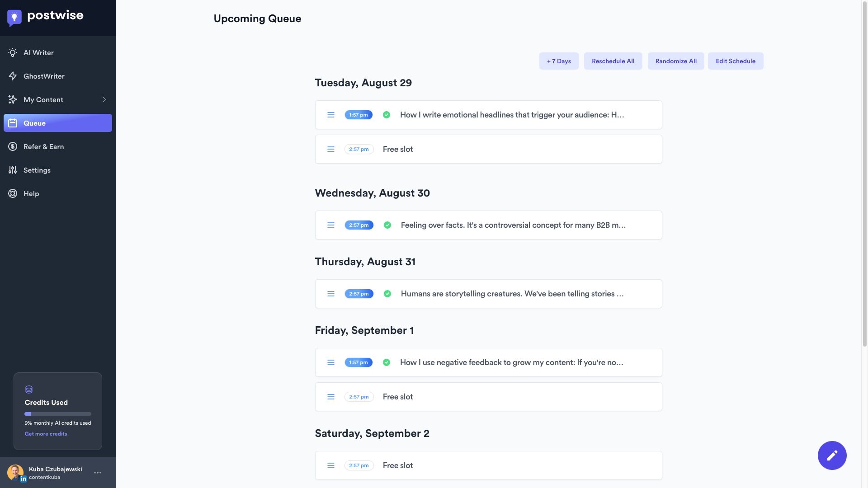
Task: Click the Reschedule All button
Action: click(613, 61)
